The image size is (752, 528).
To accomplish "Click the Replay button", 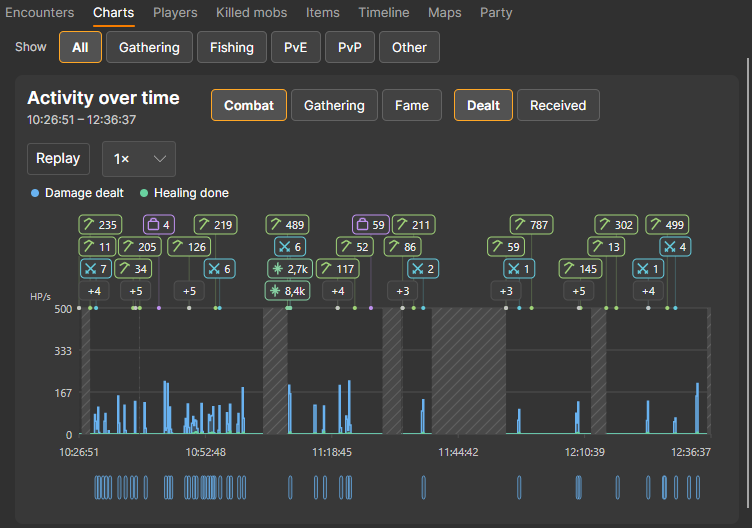I will [x=59, y=159].
